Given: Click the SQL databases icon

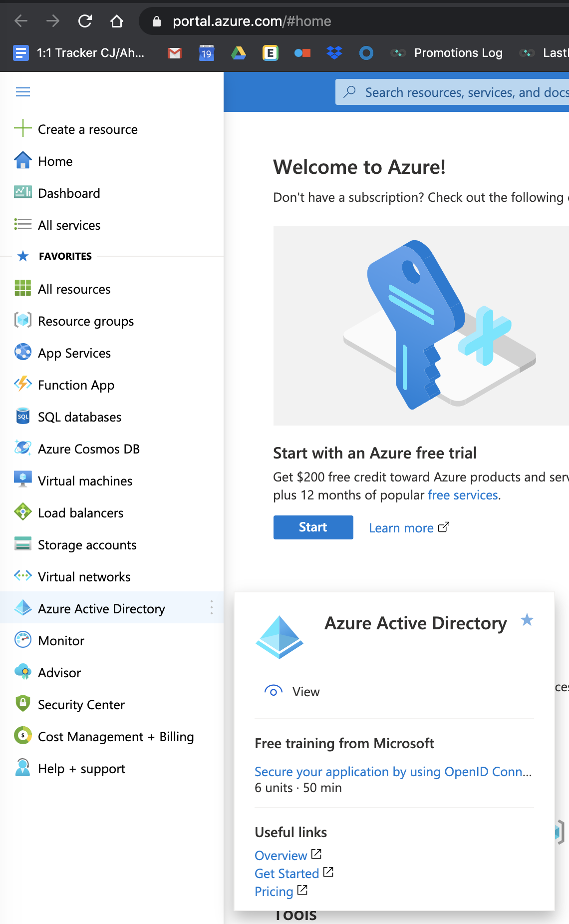Looking at the screenshot, I should pyautogui.click(x=23, y=416).
